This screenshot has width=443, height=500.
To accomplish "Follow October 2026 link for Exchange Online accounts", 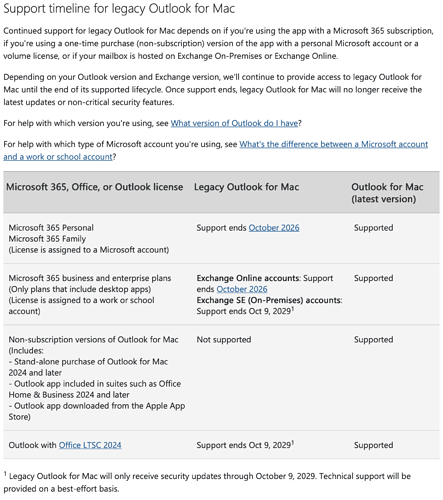I will pyautogui.click(x=242, y=289).
